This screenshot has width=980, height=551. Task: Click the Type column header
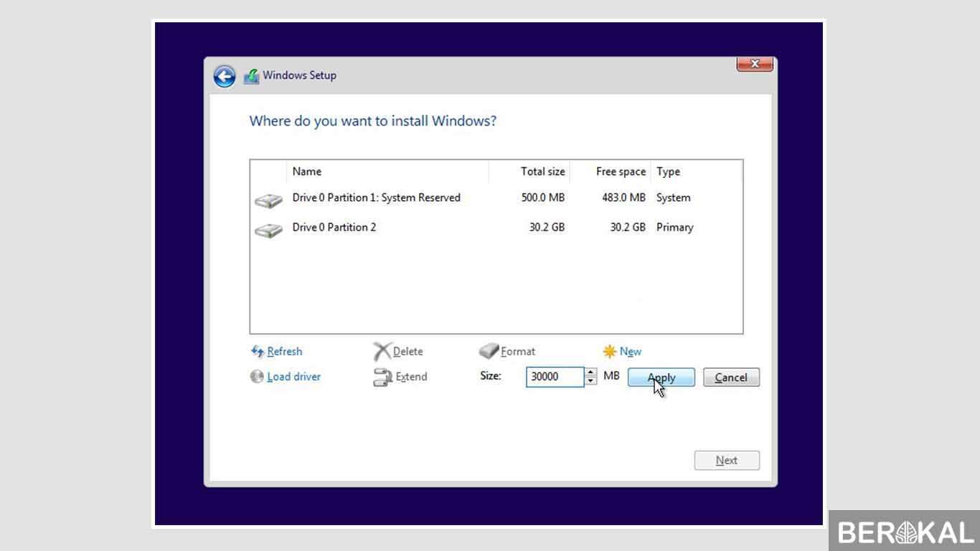pyautogui.click(x=696, y=171)
